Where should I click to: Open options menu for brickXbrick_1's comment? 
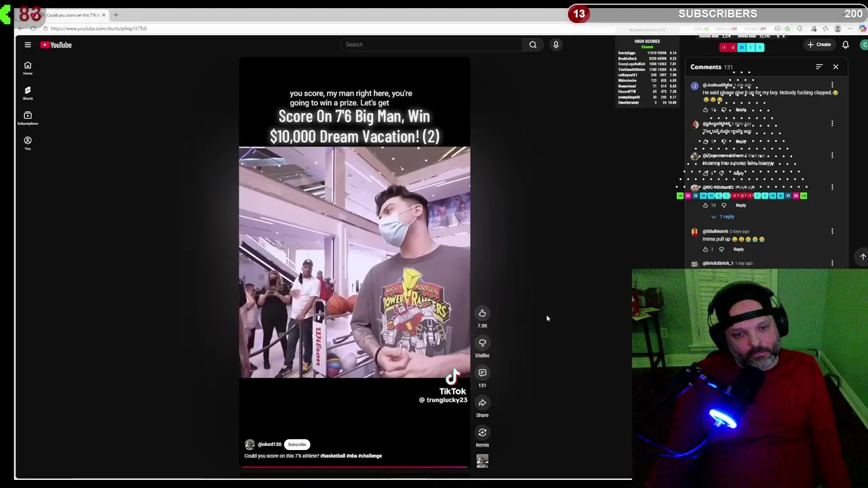[832, 263]
